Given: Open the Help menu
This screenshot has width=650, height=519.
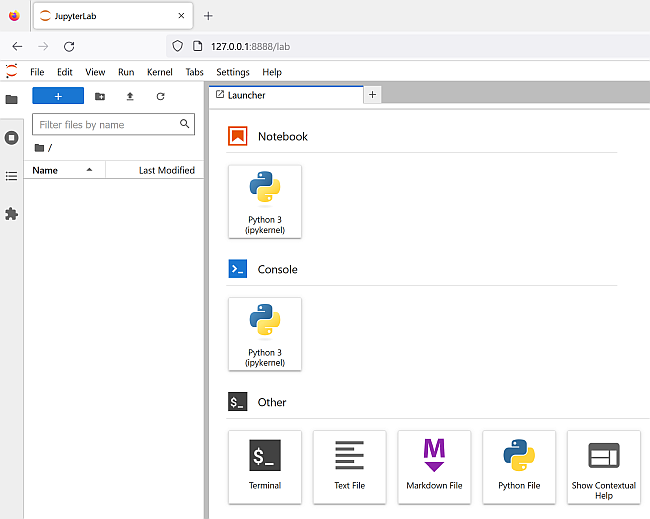Looking at the screenshot, I should (272, 72).
